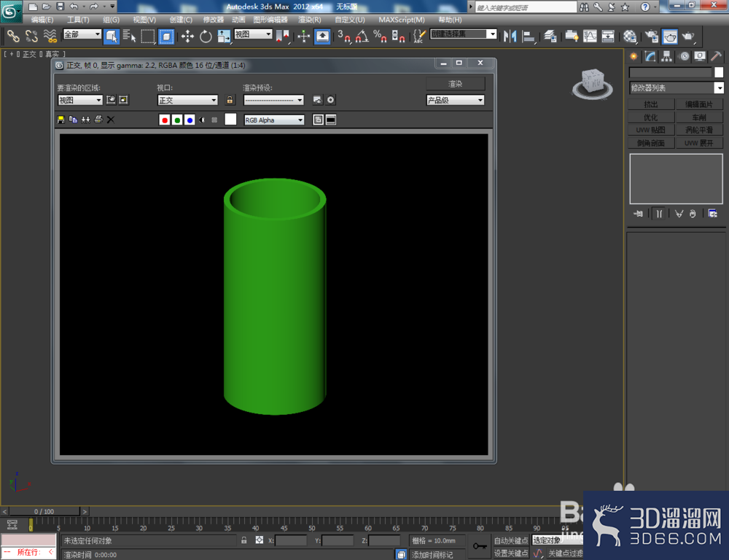The image size is (729, 560).
Task: Click Render Production teapot icon
Action: tap(688, 36)
